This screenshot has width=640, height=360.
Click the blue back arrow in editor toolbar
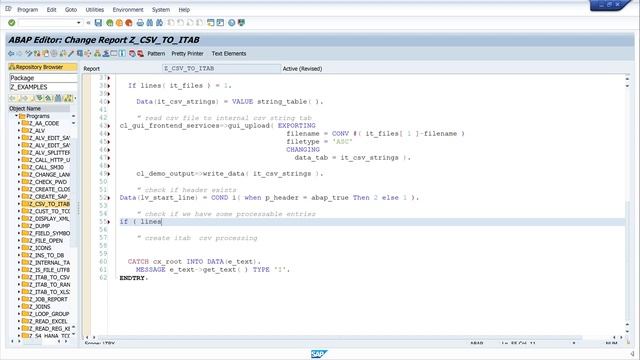tap(11, 53)
